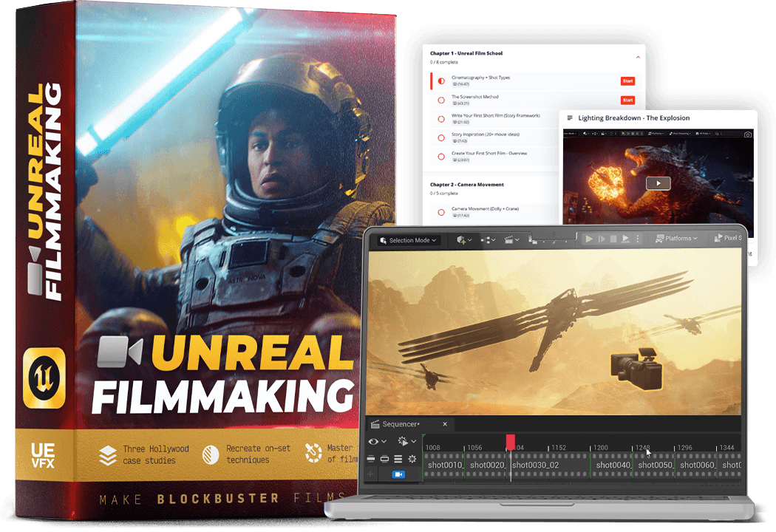This screenshot has width=776, height=532.
Task: Toggle Write Your First Short Film completion circle
Action: point(441,119)
